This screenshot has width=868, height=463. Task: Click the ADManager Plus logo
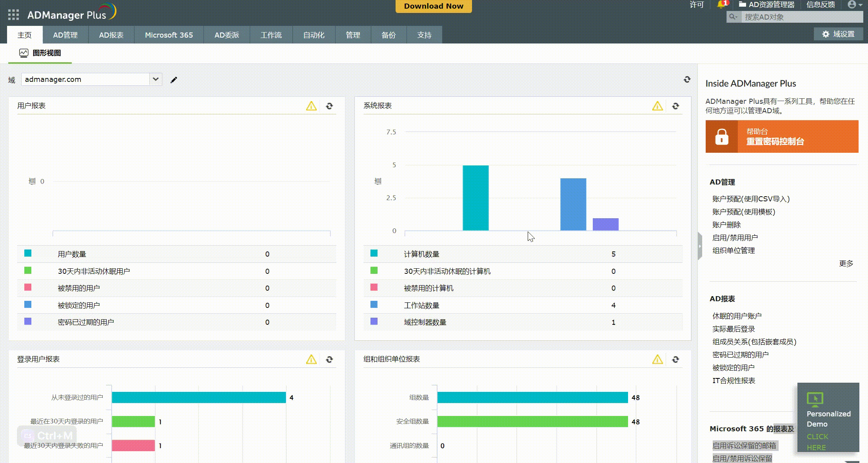click(72, 13)
